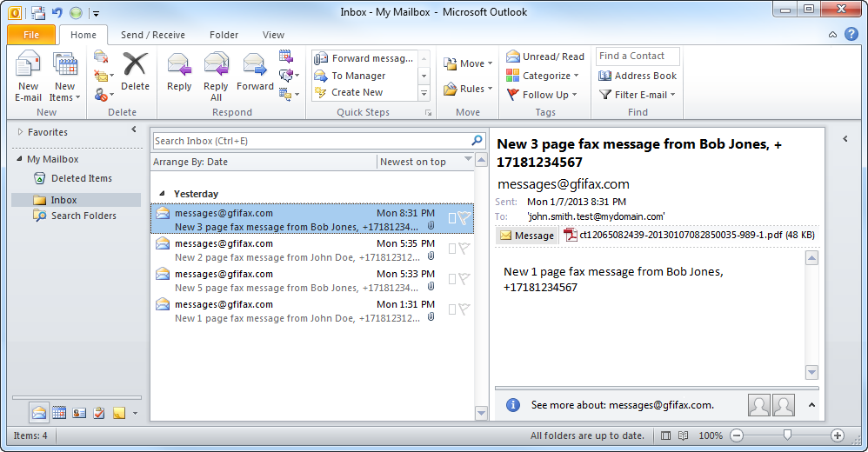Expand the Quick Steps gallery
868x452 pixels.
424,93
